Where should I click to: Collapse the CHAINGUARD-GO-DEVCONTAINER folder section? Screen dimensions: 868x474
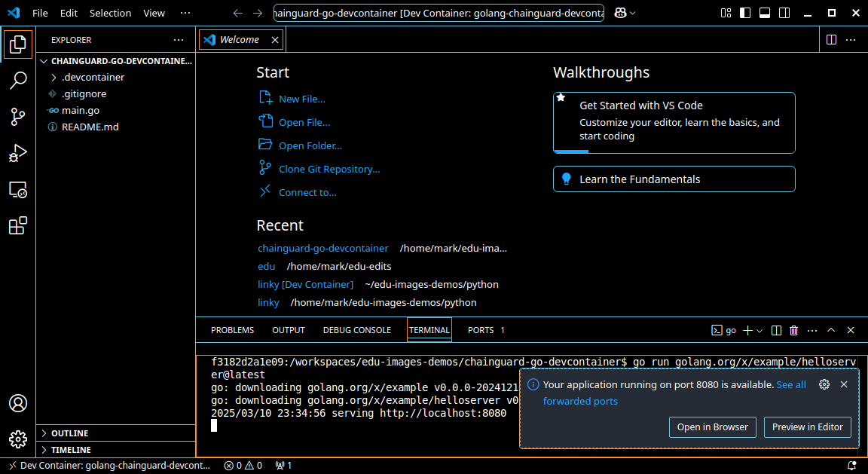coord(117,61)
